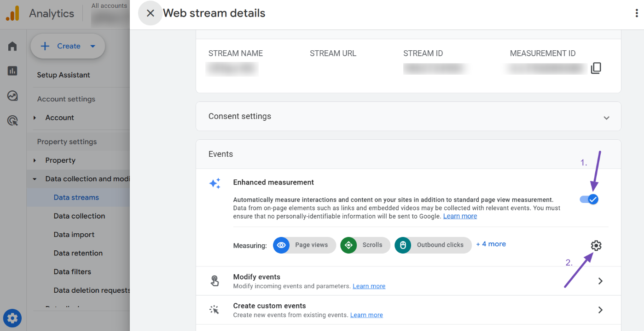644x331 pixels.
Task: Click the Scrolls chip
Action: click(x=365, y=245)
